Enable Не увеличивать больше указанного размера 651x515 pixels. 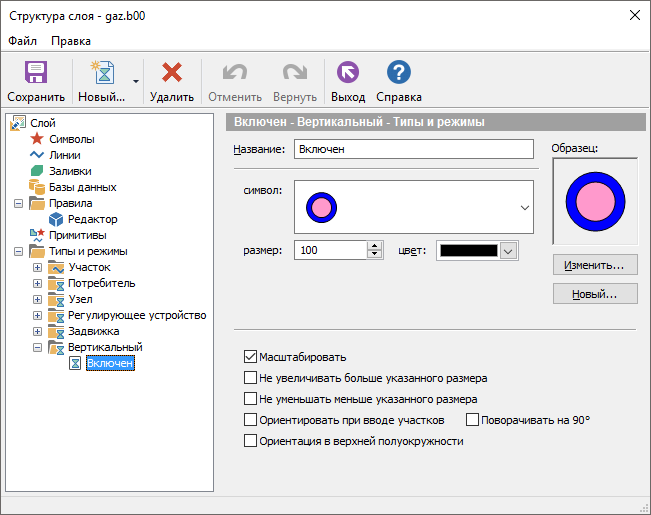click(250, 378)
